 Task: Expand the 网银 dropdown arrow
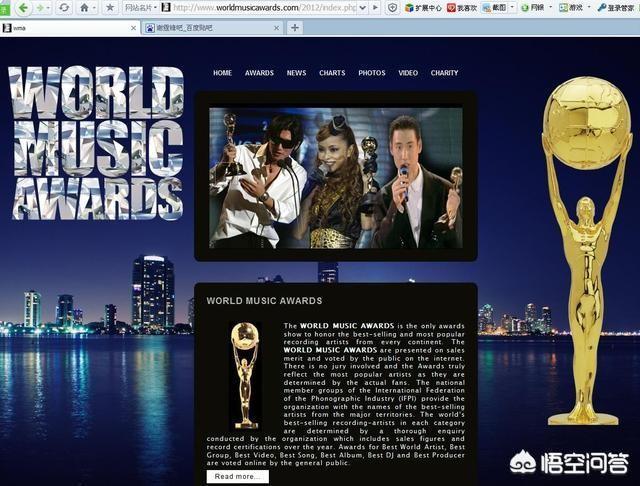pyautogui.click(x=550, y=7)
